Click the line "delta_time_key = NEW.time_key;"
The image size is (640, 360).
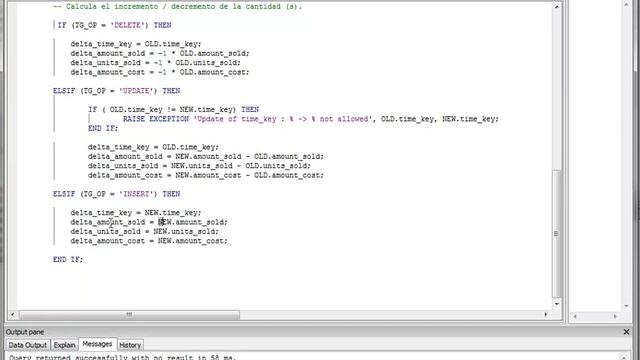pyautogui.click(x=136, y=213)
